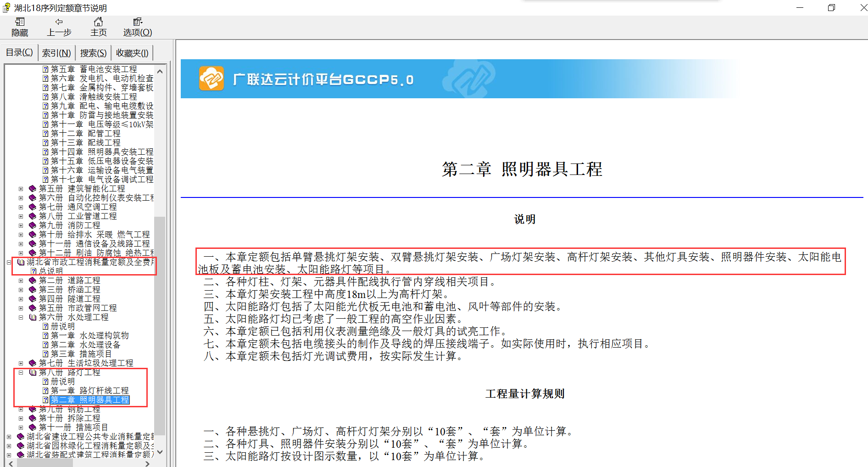The width and height of the screenshot is (868, 467).
Task: Switch to the 目录(C) tab
Action: point(19,52)
